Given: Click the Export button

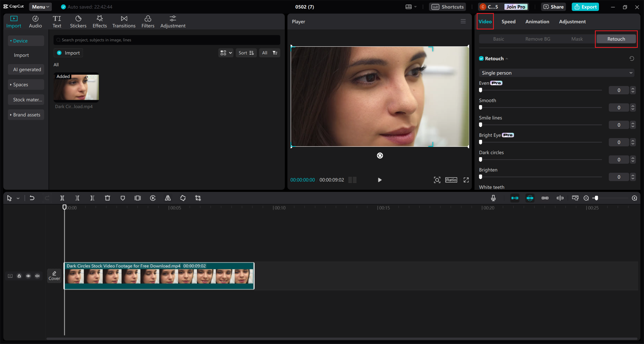Looking at the screenshot, I should [x=585, y=7].
